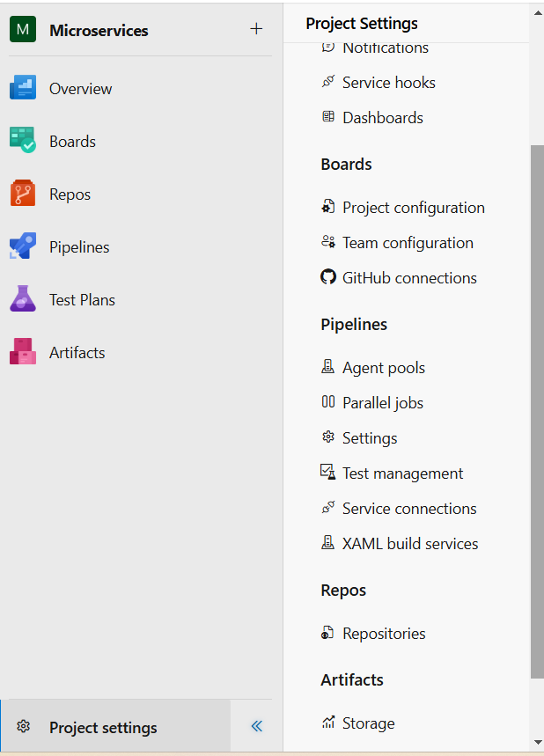
Task: Open Notifications settings
Action: 386,48
